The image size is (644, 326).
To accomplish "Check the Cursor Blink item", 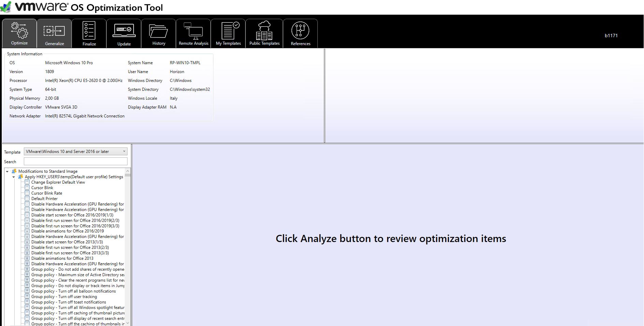I will (27, 187).
